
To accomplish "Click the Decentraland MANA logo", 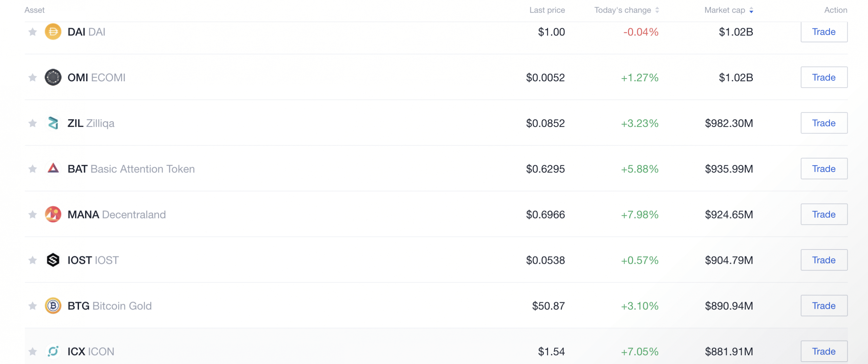I will coord(53,214).
